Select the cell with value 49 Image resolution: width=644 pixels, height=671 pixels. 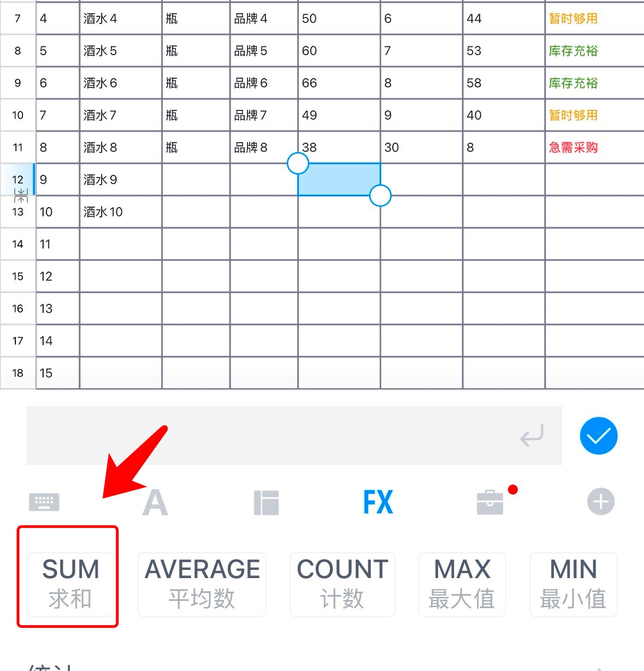pos(339,115)
